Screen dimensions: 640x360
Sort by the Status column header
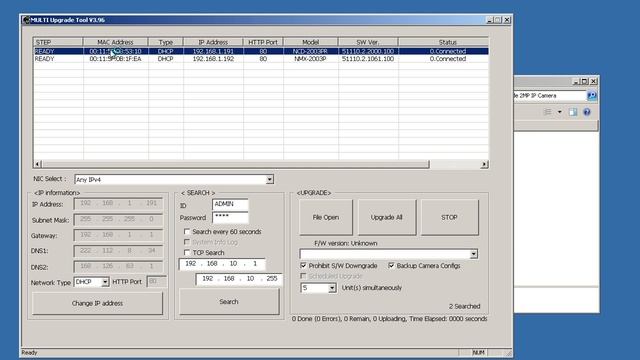point(443,42)
